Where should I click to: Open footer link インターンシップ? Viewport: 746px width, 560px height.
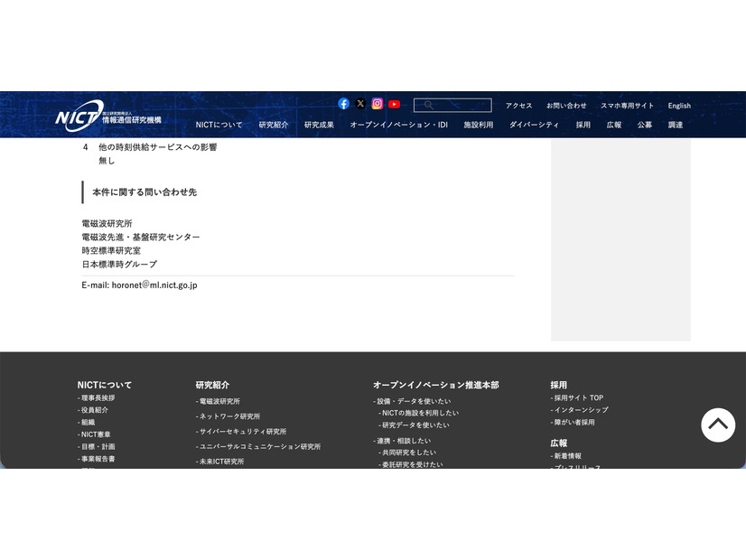581,410
